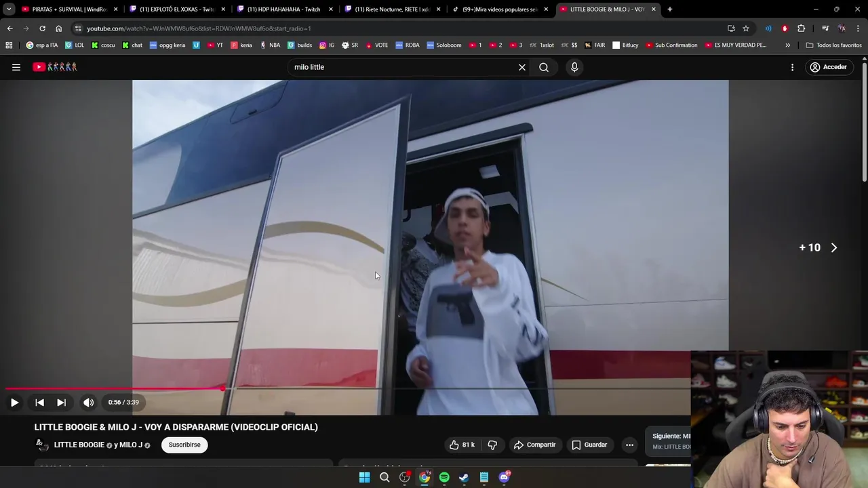The image size is (868, 488).
Task: Skip back to the previous video
Action: tap(39, 403)
